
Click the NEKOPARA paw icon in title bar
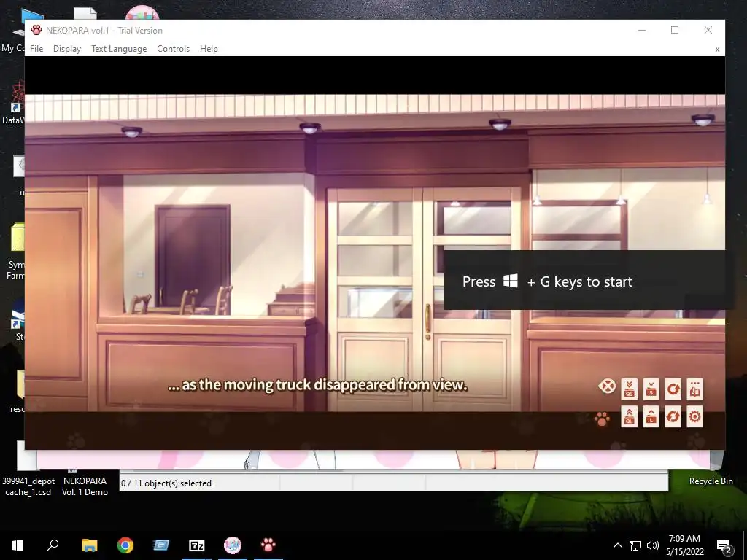[36, 30]
